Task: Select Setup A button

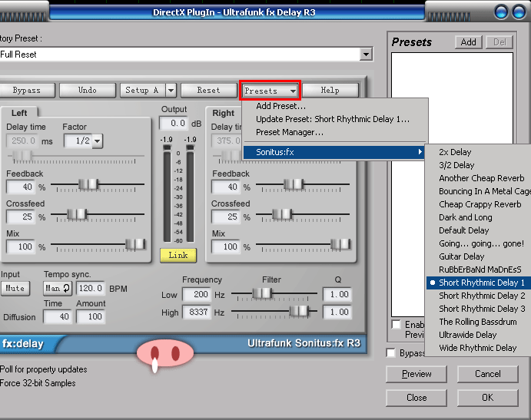Action: tap(142, 91)
